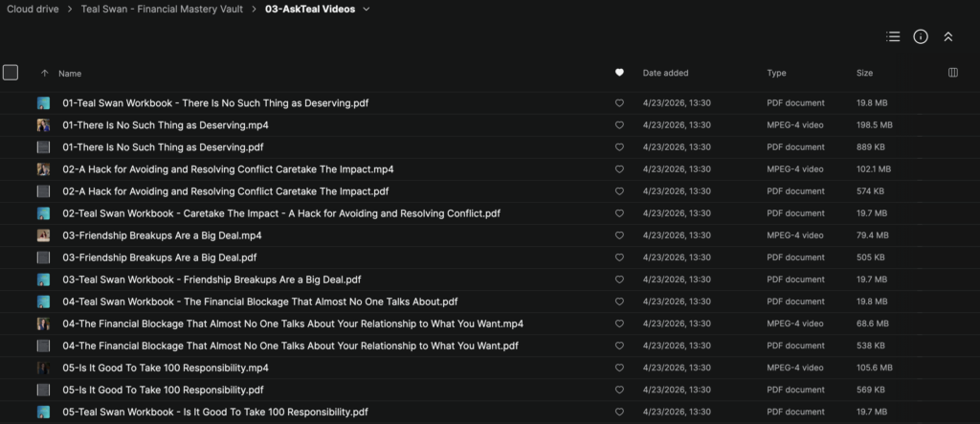Viewport: 980px width, 424px height.
Task: Sort by Type column header
Action: pyautogui.click(x=776, y=73)
